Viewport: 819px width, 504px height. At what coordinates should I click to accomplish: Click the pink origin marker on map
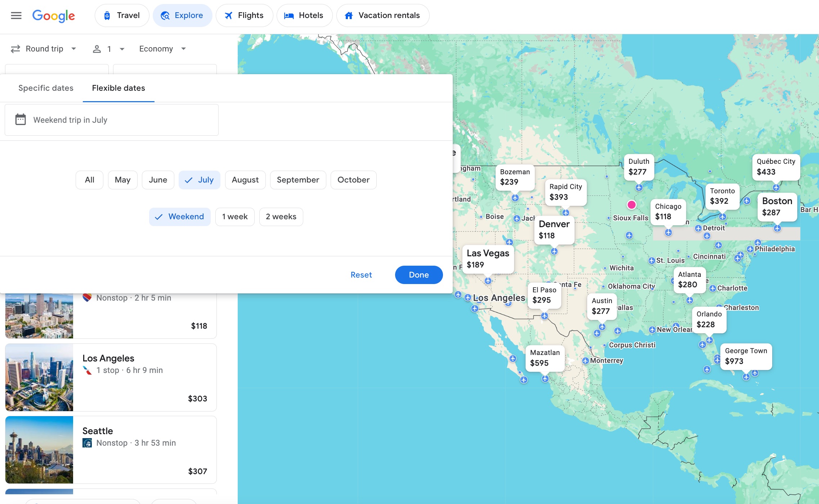click(x=631, y=205)
